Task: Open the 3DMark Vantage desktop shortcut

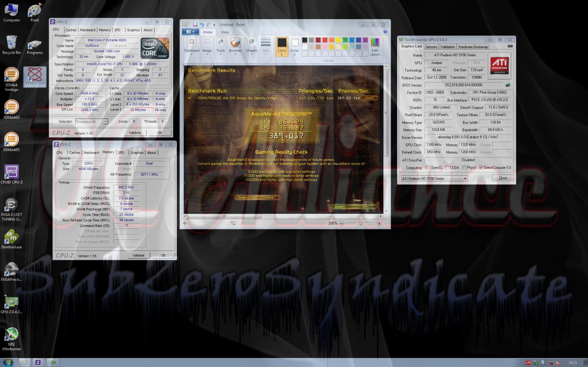Action: 11,79
